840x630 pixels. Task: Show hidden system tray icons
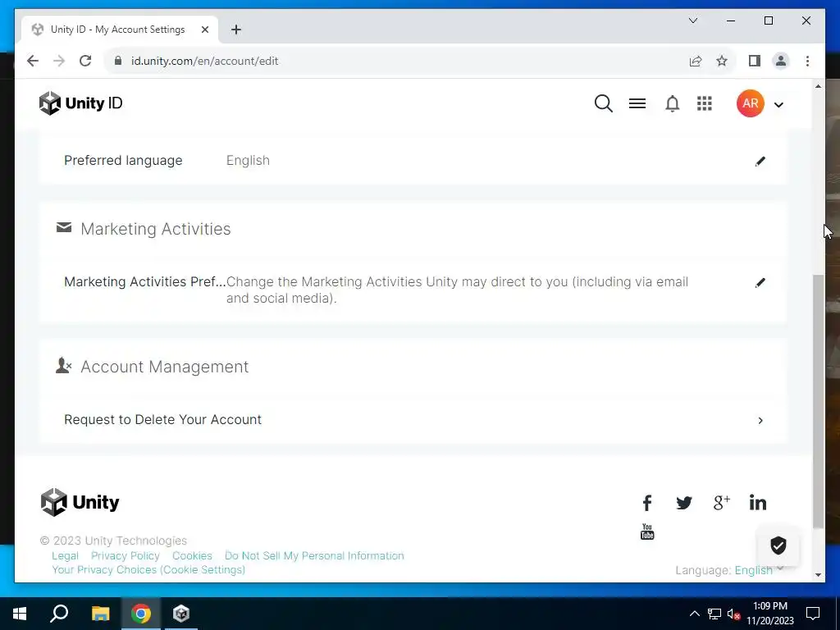point(694,614)
